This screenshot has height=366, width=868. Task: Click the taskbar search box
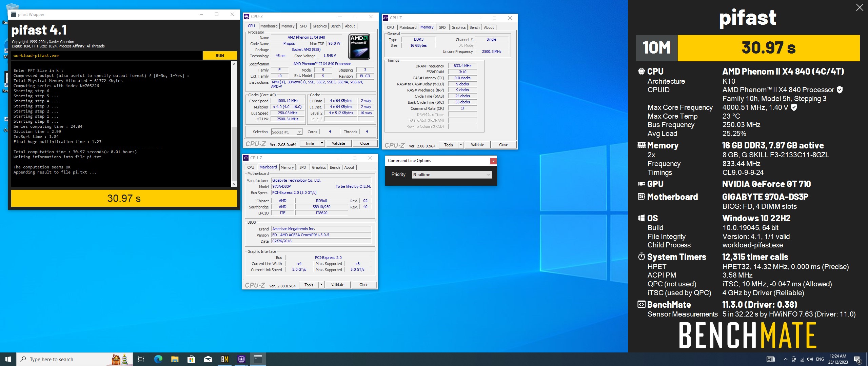pyautogui.click(x=74, y=359)
